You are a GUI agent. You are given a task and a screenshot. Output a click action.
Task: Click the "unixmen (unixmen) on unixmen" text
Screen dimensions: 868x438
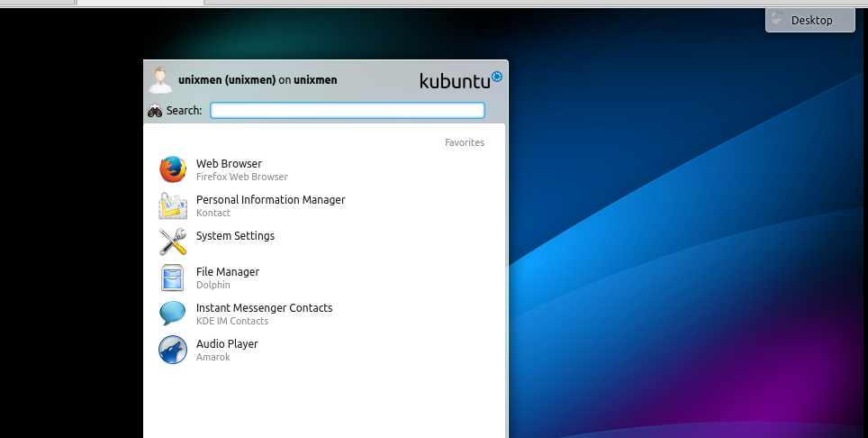click(258, 79)
